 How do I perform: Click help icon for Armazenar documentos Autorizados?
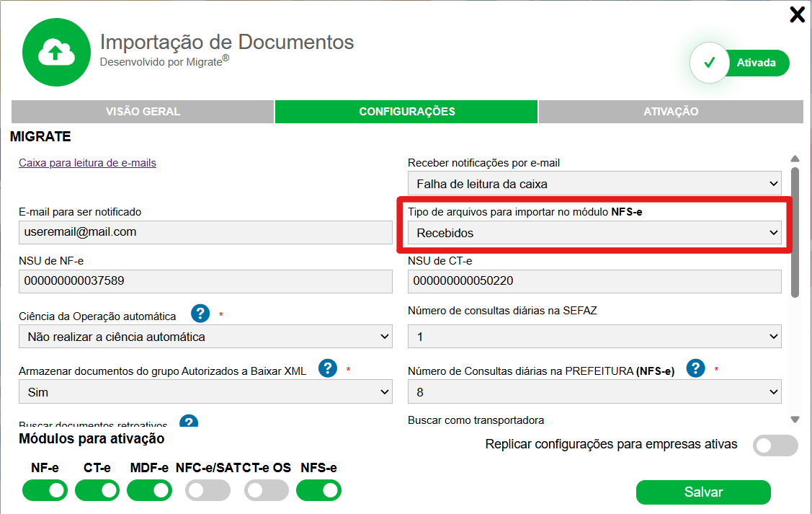[x=328, y=368]
